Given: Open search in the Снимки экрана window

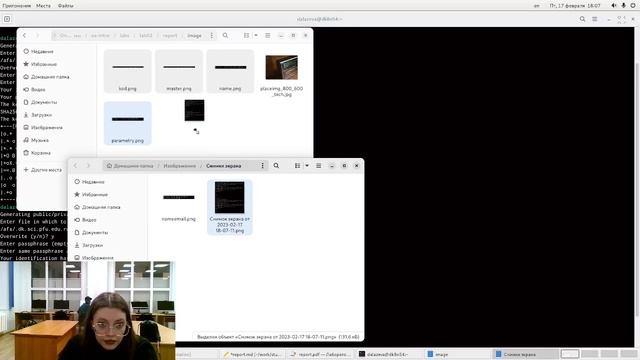Looking at the screenshot, I should [276, 166].
